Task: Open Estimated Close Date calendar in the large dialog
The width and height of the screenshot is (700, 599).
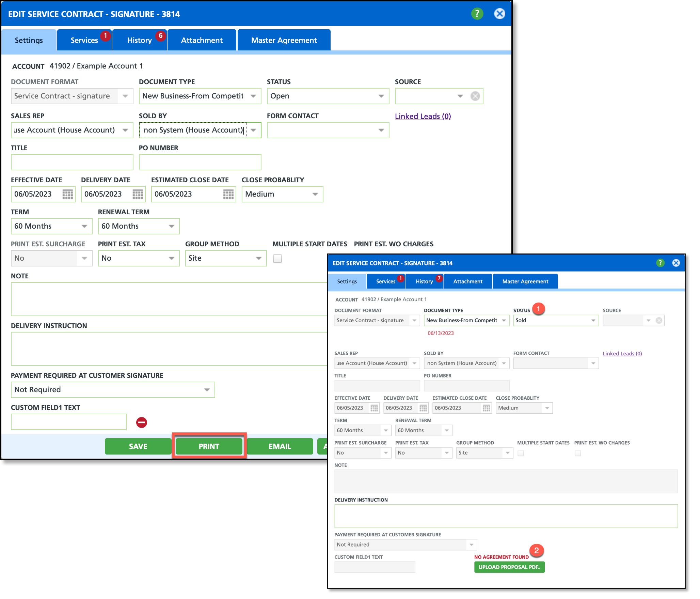Action: tap(228, 194)
